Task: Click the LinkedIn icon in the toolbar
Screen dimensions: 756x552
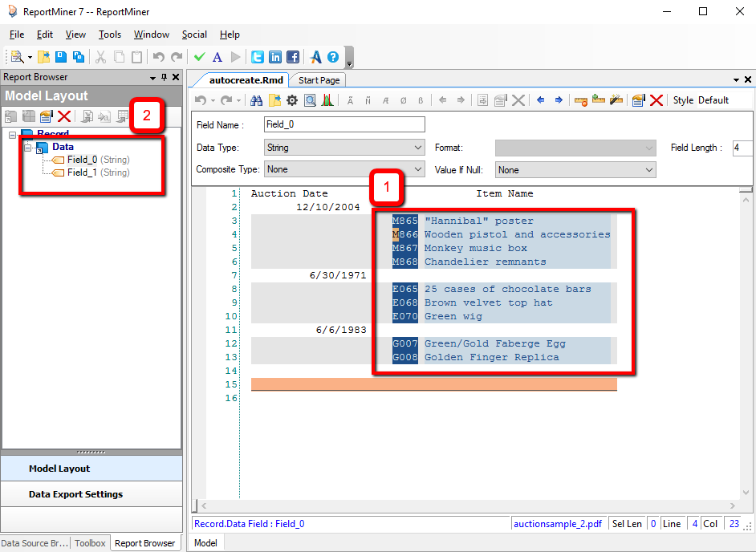Action: 275,57
